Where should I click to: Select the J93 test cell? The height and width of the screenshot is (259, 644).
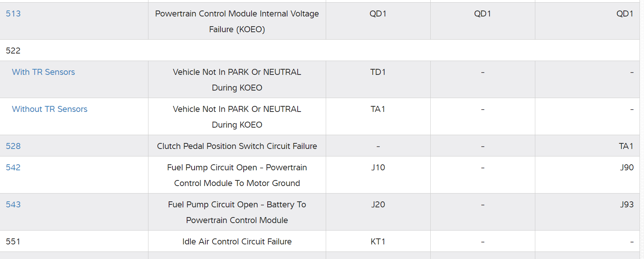(x=626, y=205)
